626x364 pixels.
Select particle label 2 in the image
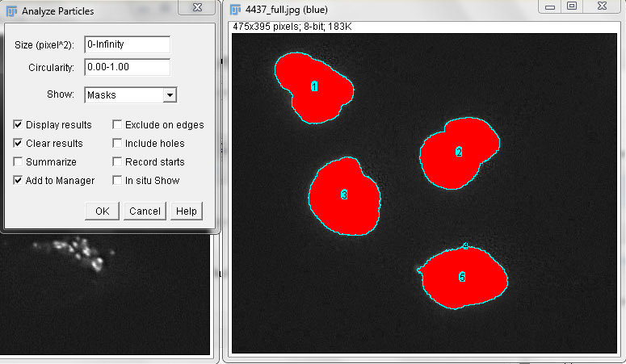click(459, 152)
